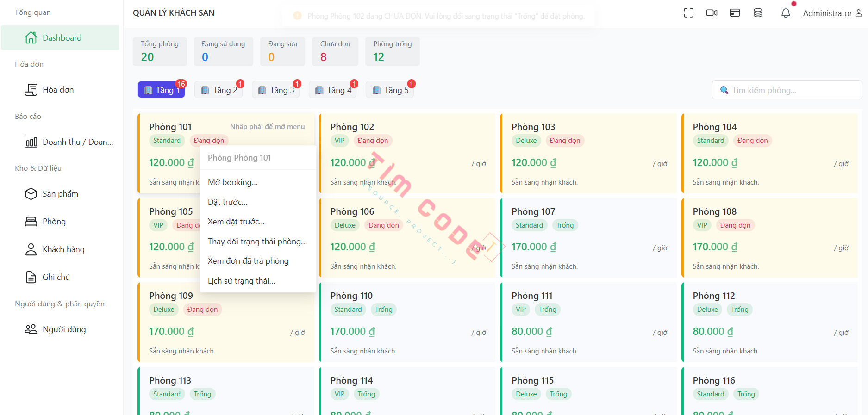Image resolution: width=868 pixels, height=415 pixels.
Task: Switch to Tầng 1 floor tab
Action: tap(161, 90)
